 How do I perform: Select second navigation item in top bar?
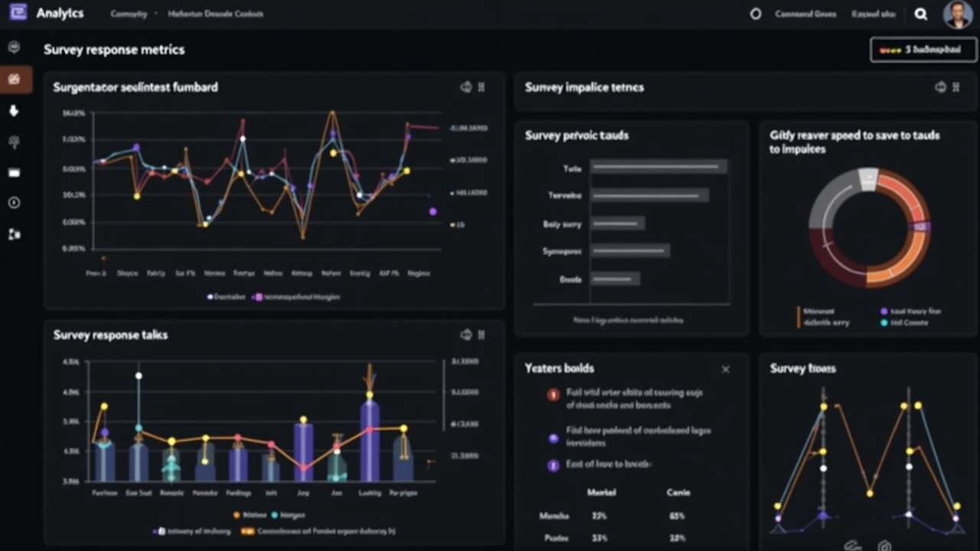205,14
